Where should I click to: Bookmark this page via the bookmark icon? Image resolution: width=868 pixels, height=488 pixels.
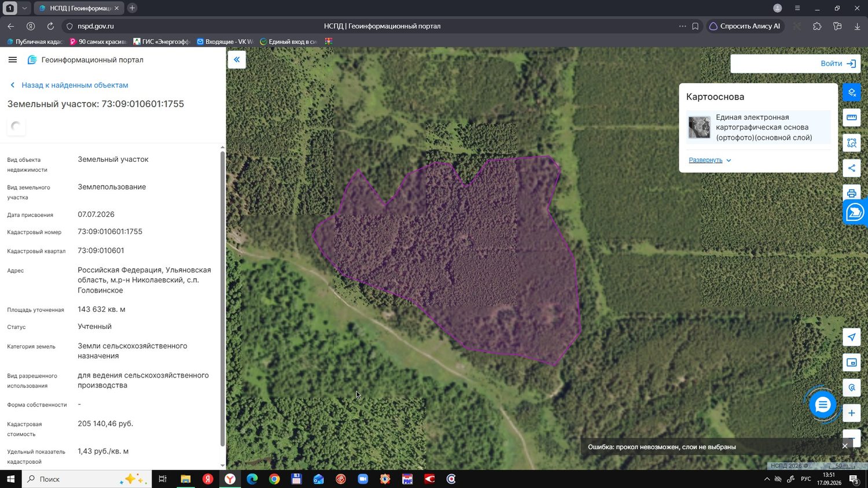tap(695, 26)
